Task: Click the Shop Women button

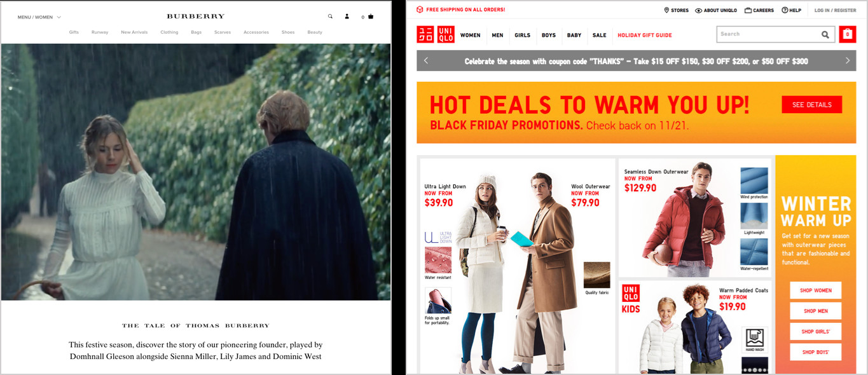Action: click(816, 290)
